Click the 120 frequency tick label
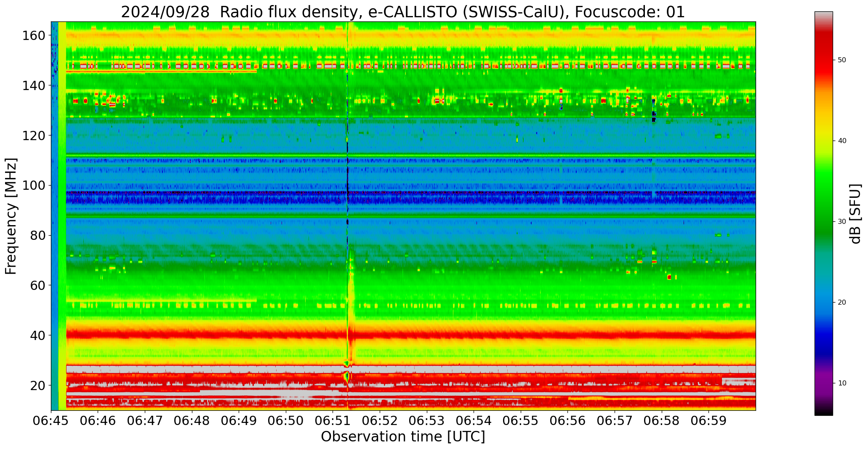Screen dimensions: 868x449 coord(34,135)
